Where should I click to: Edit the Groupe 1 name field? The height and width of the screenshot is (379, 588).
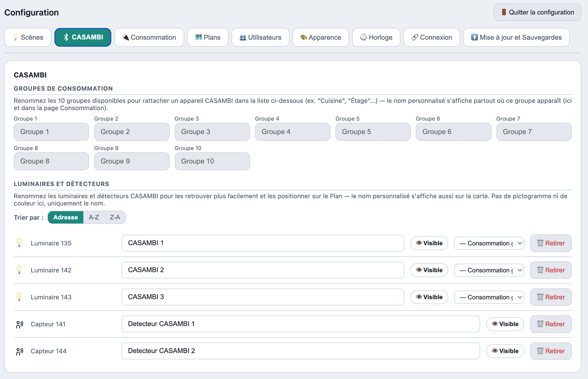(51, 132)
